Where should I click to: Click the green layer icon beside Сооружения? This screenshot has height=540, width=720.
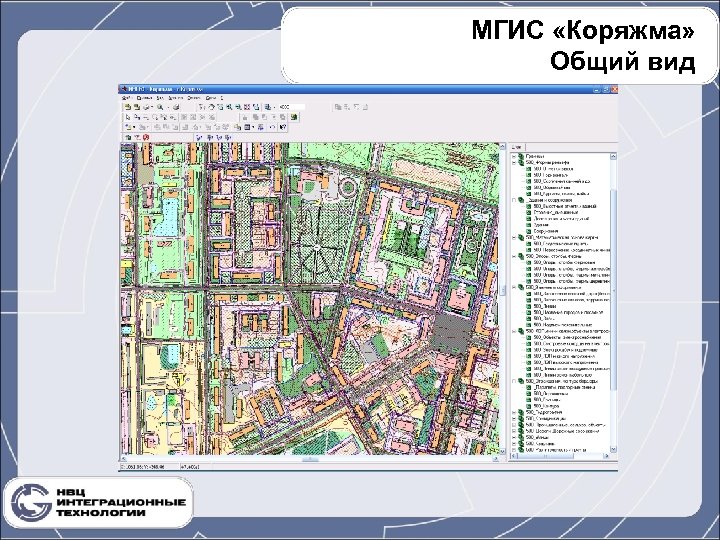529,231
